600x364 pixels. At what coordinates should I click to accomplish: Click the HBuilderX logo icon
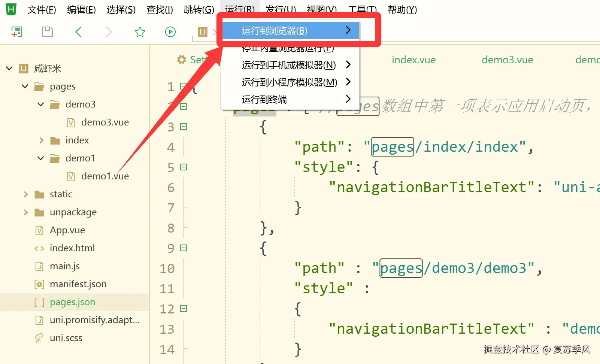11,9
